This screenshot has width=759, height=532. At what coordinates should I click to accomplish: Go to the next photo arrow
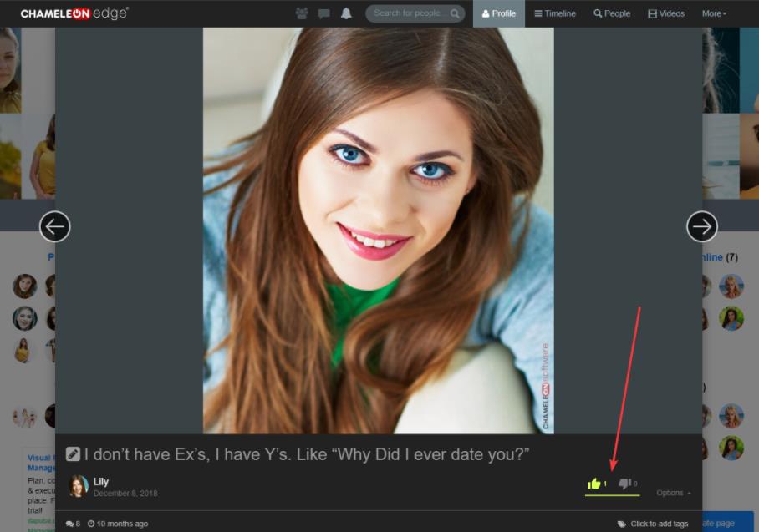click(701, 226)
